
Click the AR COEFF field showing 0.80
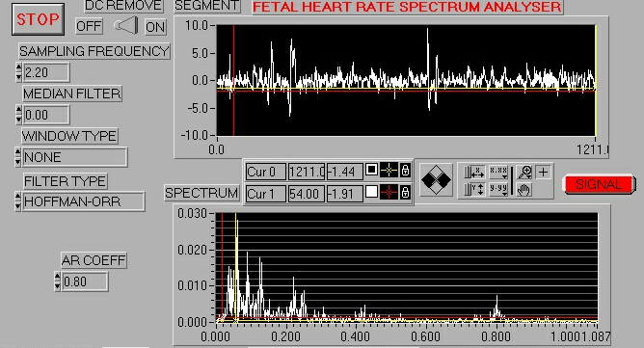click(x=85, y=281)
